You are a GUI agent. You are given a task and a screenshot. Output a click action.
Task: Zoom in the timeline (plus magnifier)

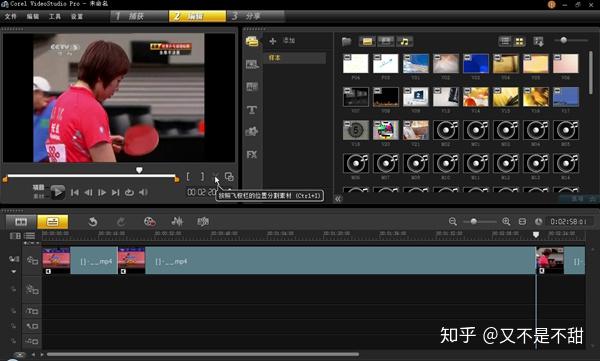[506, 221]
